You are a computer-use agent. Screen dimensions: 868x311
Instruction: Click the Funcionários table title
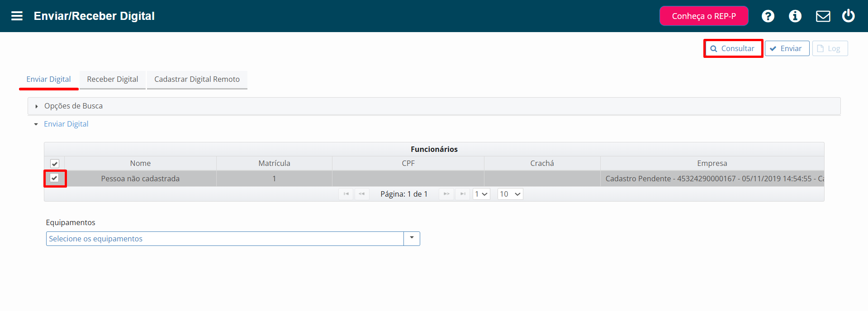(434, 149)
